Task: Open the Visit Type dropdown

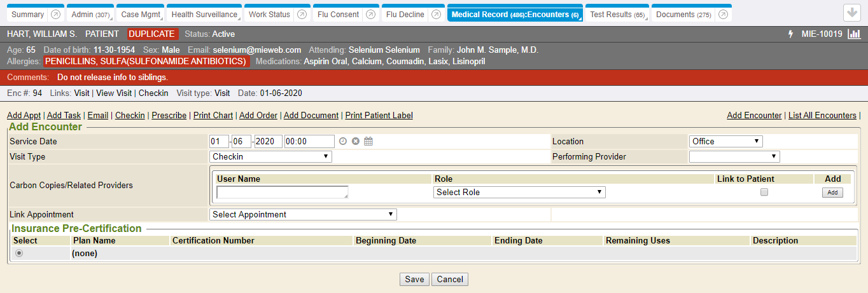Action: (271, 156)
